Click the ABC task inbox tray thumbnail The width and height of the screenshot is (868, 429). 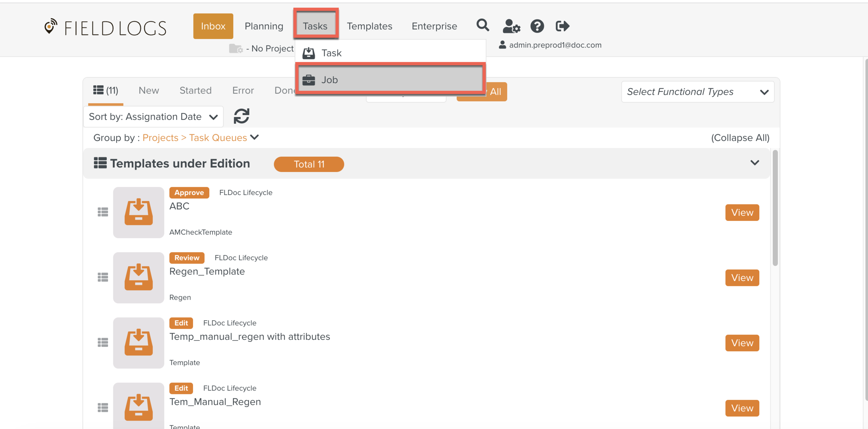point(139,212)
